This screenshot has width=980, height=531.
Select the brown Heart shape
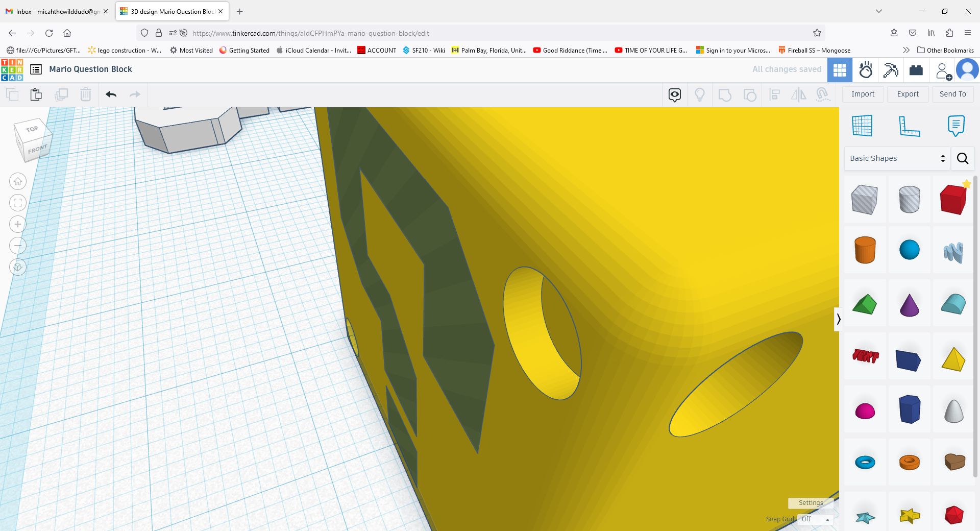954,462
